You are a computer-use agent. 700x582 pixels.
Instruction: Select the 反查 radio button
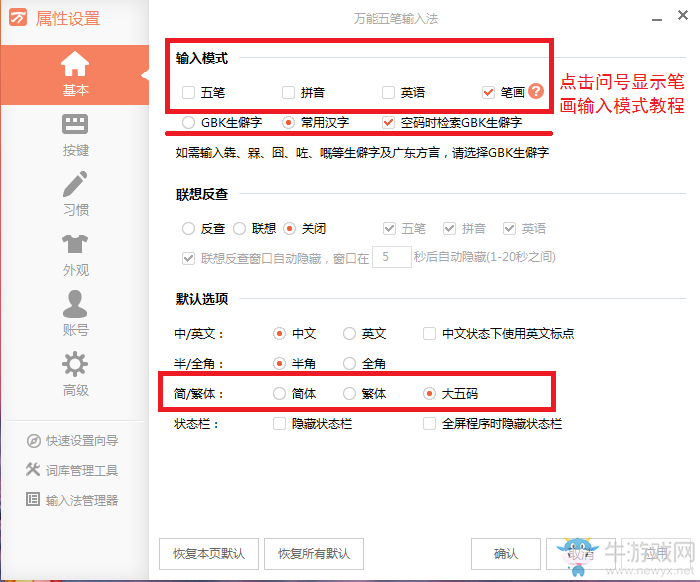click(x=188, y=229)
